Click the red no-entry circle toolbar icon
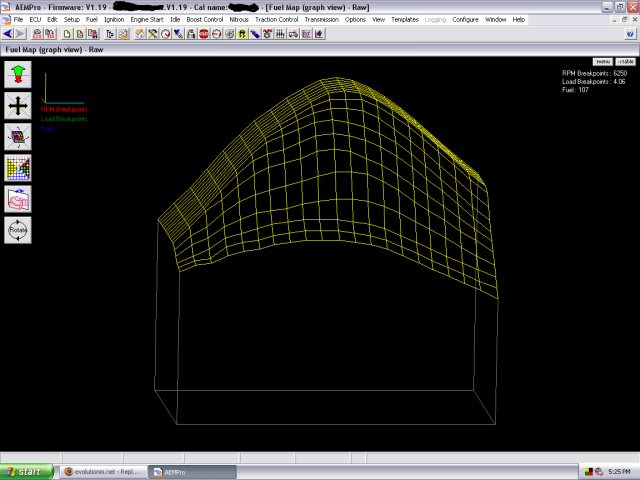The height and width of the screenshot is (480, 640). (216, 34)
